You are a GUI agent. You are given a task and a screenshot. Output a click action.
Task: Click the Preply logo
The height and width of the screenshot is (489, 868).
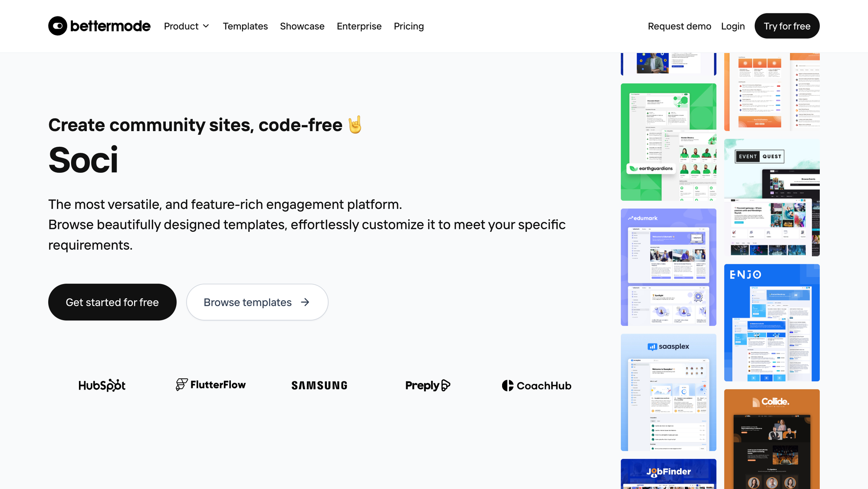point(428,385)
